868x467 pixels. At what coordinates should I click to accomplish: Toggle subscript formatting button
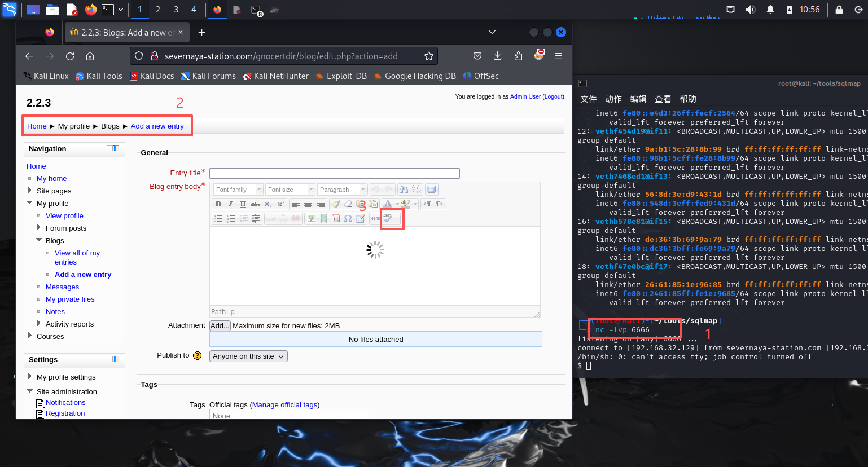tap(268, 204)
